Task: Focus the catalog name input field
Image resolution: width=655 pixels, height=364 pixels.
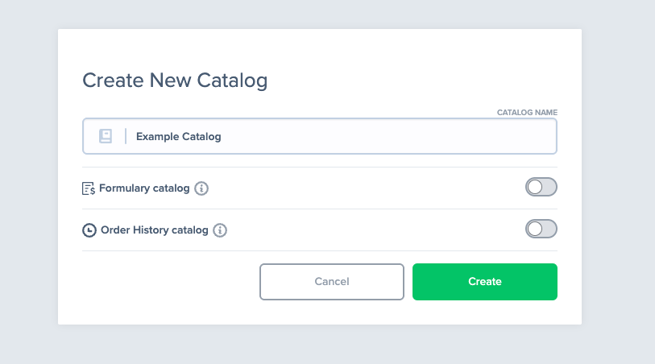Action: click(x=320, y=136)
